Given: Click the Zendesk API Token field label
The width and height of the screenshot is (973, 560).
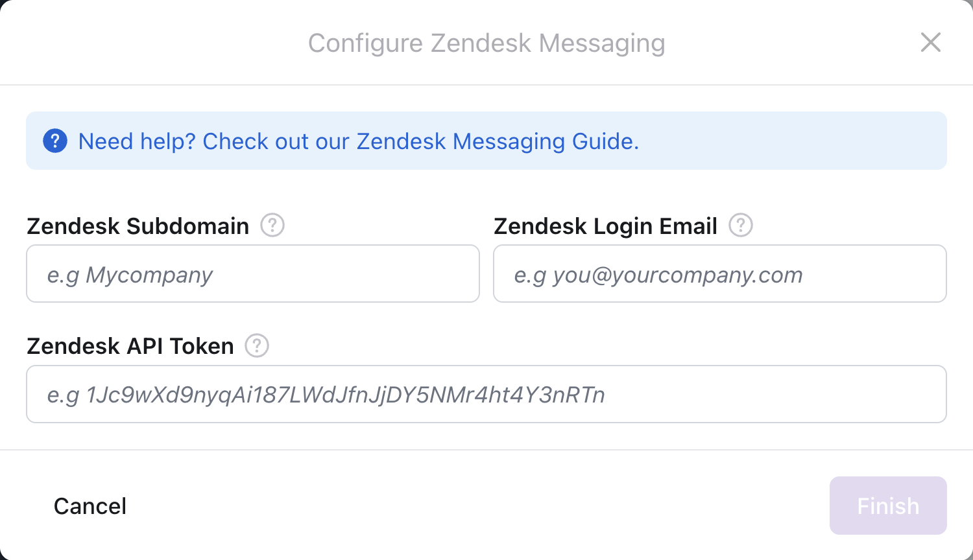Looking at the screenshot, I should click(x=130, y=346).
